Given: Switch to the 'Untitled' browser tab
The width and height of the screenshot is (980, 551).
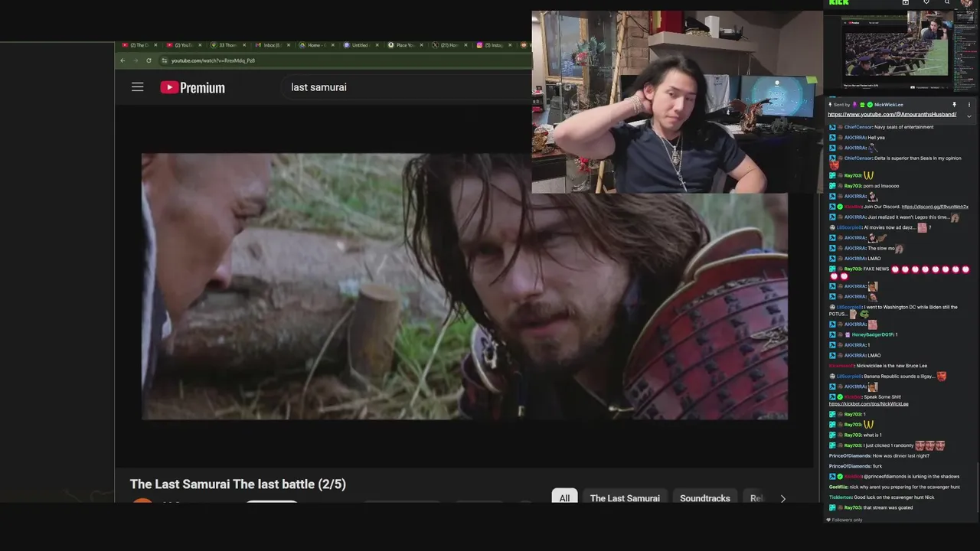Looking at the screenshot, I should coord(360,45).
